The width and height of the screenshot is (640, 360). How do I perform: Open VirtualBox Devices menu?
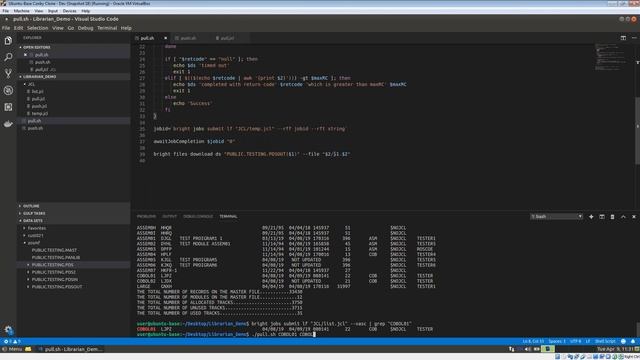69,11
